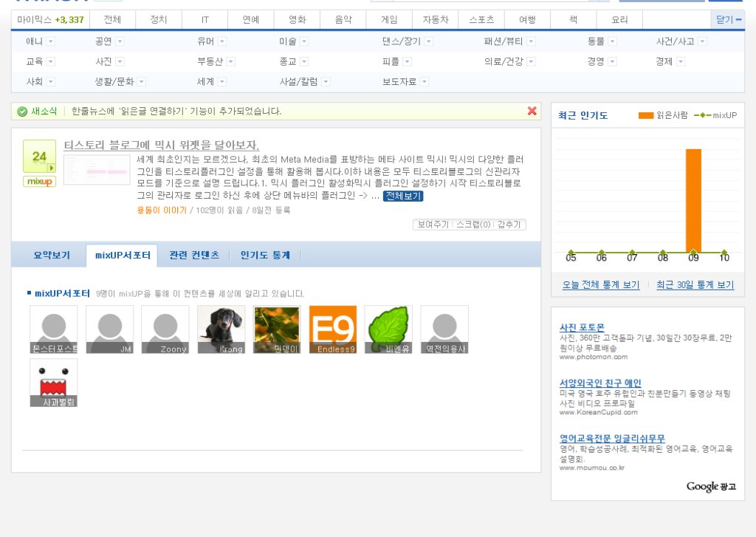Open the article thumbnail image

pyautogui.click(x=97, y=169)
